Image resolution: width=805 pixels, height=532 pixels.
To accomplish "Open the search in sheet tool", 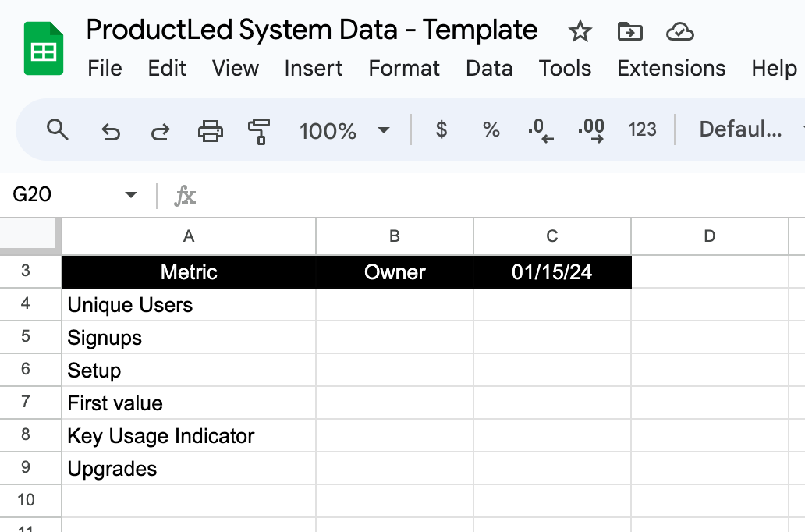I will 58,130.
